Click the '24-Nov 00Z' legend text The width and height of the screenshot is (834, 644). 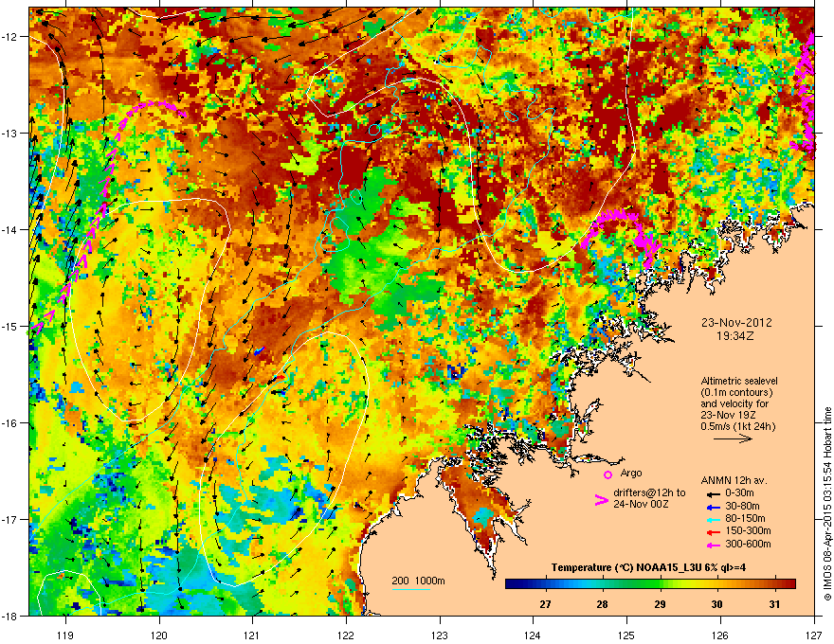coord(641,504)
